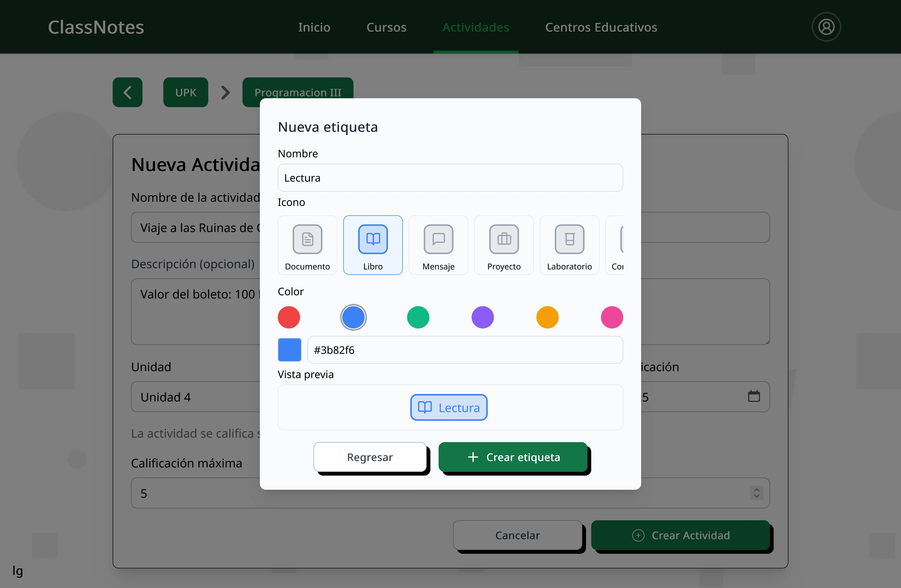
Task: Select the blue color swatch preview square
Action: (x=289, y=350)
